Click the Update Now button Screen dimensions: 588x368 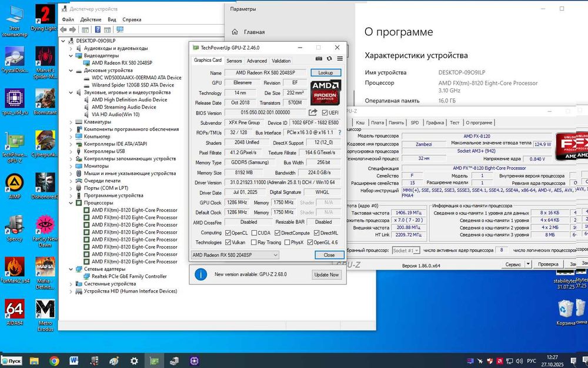[x=326, y=275]
